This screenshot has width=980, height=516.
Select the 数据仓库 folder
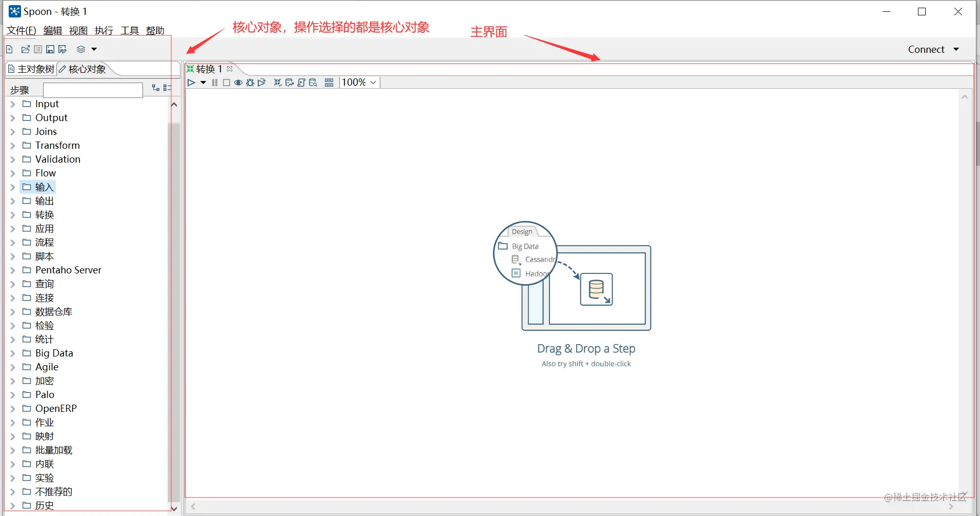point(54,312)
